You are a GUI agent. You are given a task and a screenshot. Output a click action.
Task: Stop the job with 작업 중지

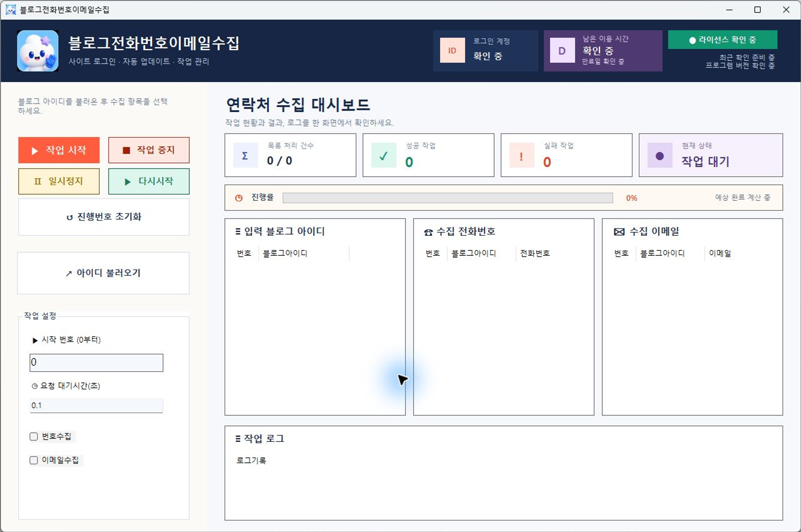149,150
